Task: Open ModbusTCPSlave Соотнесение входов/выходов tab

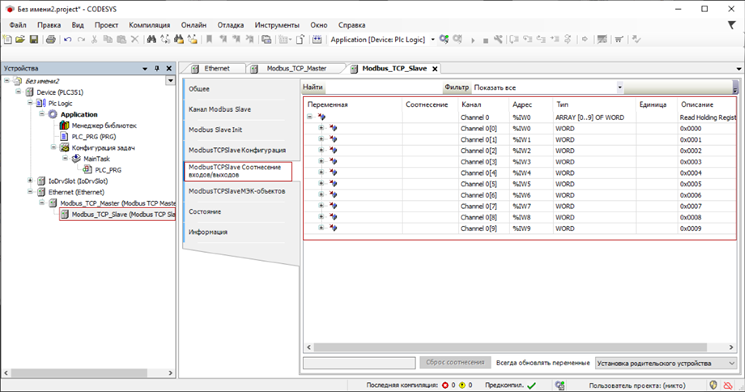Action: (238, 171)
